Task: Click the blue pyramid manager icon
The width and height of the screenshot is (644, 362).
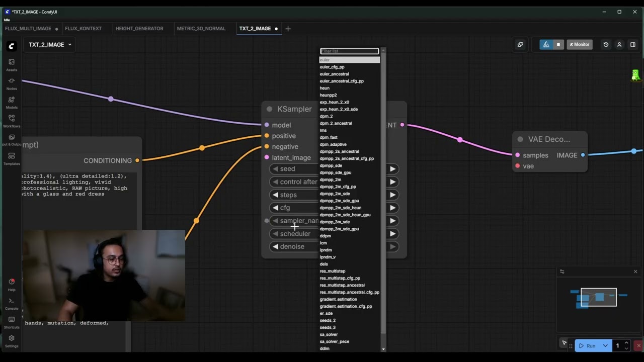Action: coord(546,44)
